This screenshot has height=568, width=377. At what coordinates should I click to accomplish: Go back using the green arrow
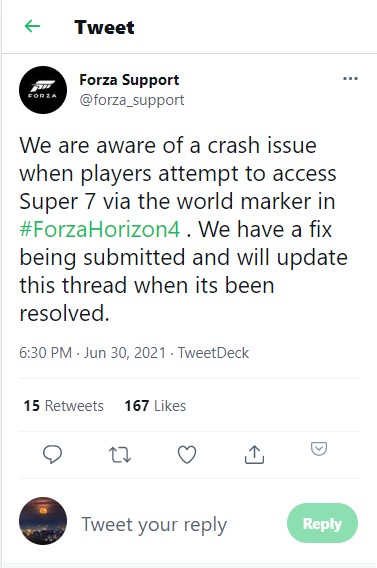click(32, 26)
